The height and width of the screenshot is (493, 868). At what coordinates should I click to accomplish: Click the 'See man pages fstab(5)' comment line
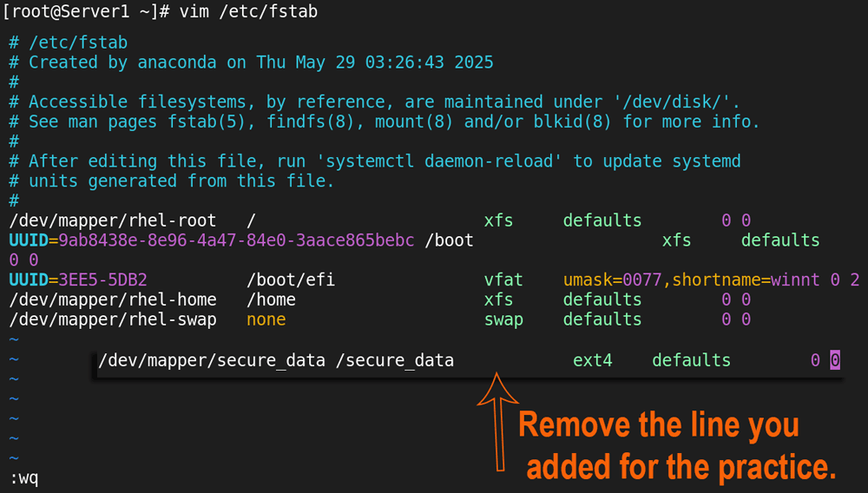point(385,122)
